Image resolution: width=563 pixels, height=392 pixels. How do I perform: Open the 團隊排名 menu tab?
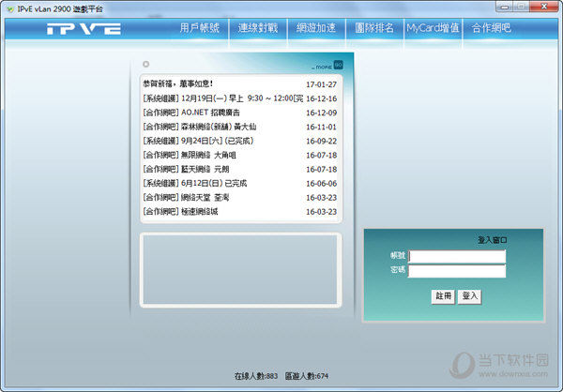[x=374, y=28]
